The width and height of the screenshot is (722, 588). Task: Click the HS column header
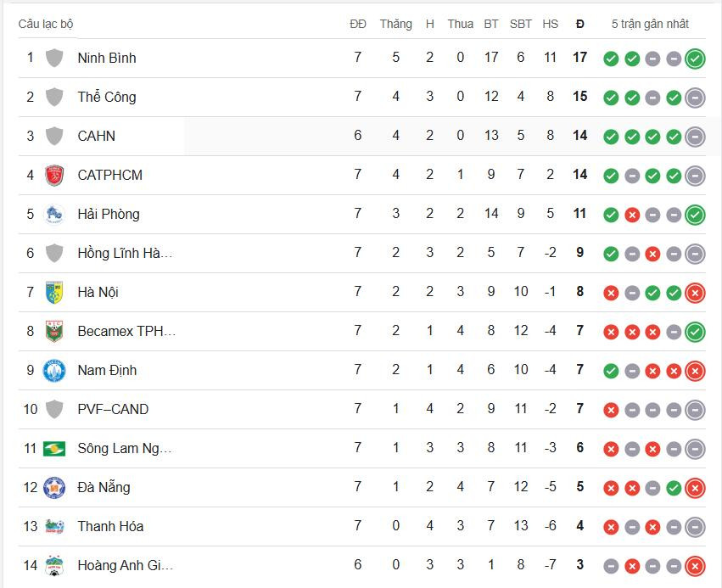pos(550,24)
